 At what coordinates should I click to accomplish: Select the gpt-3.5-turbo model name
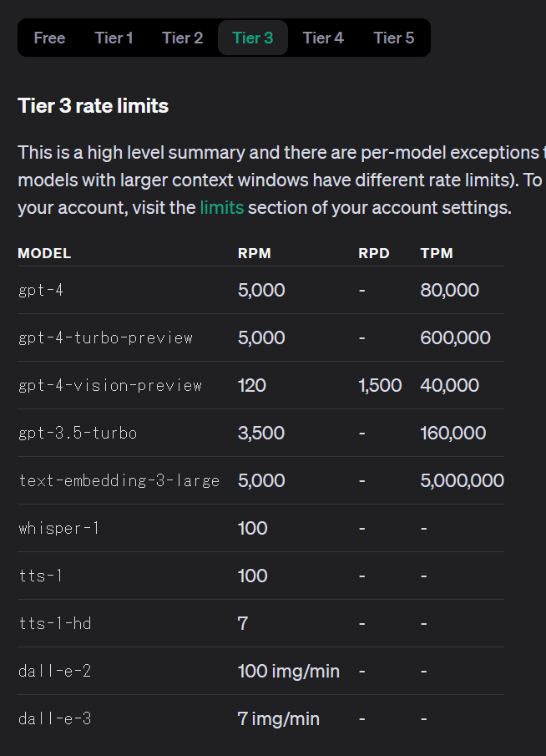(78, 434)
